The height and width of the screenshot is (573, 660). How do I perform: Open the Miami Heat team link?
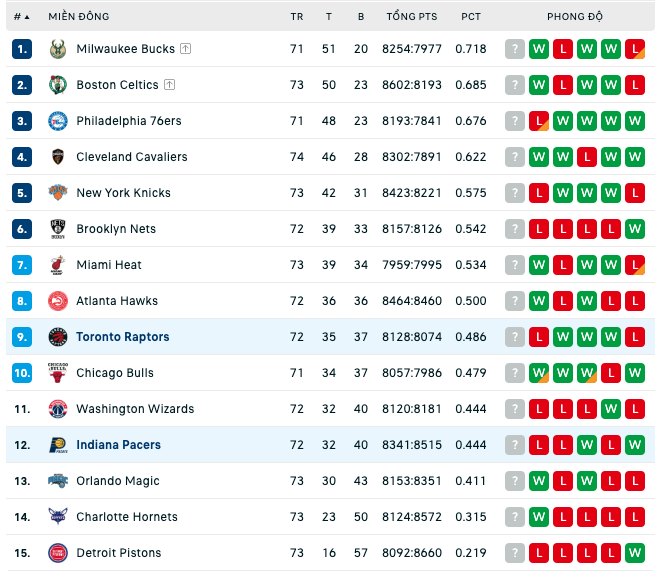point(109,265)
